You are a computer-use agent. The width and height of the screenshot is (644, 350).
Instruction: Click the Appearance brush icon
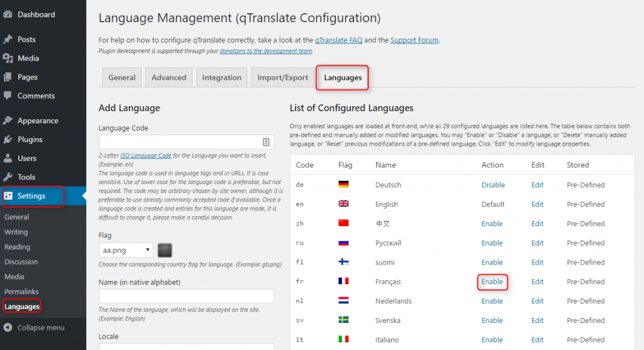point(8,121)
